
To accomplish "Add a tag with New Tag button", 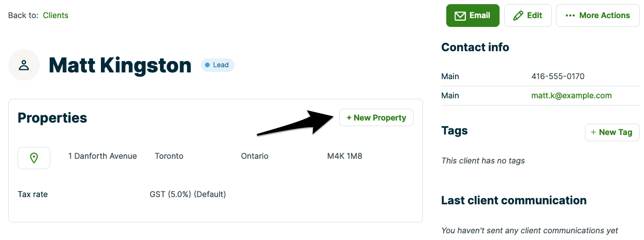I will click(612, 132).
